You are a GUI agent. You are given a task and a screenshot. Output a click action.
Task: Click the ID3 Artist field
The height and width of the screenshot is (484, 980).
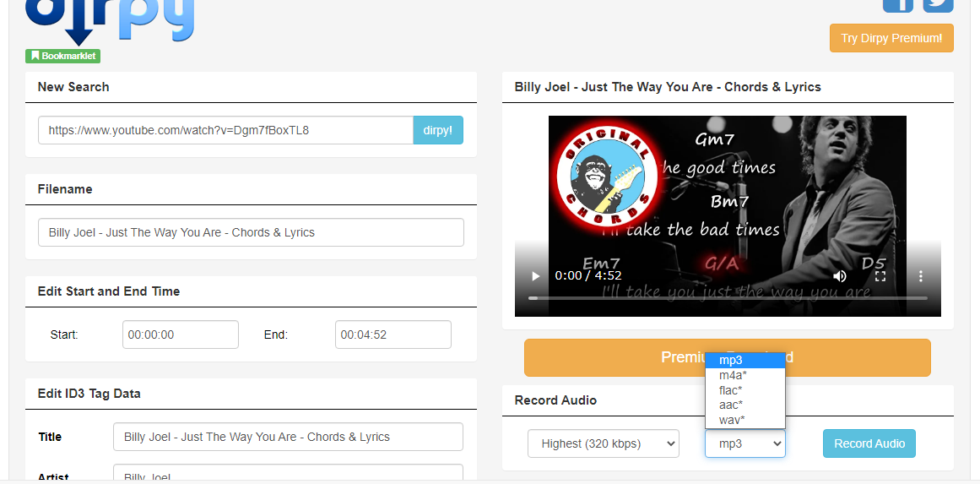click(x=288, y=473)
